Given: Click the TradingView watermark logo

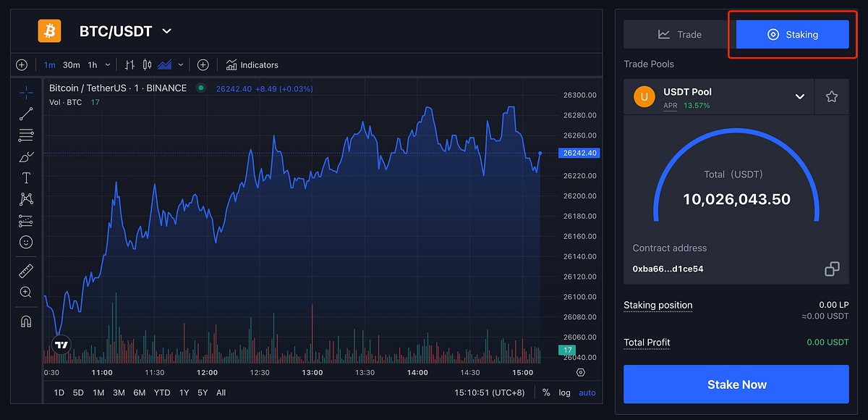Looking at the screenshot, I should (61, 345).
